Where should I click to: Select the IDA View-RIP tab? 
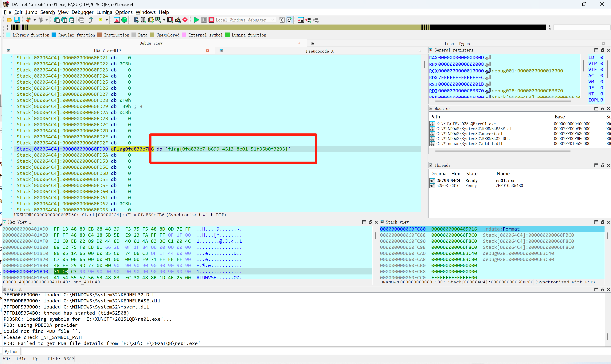107,51
